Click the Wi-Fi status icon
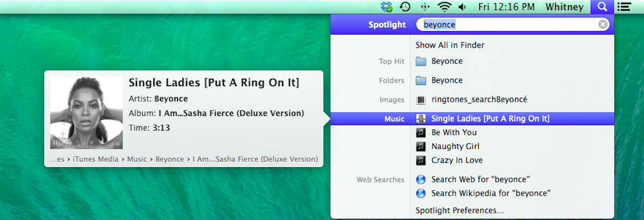 click(x=444, y=7)
